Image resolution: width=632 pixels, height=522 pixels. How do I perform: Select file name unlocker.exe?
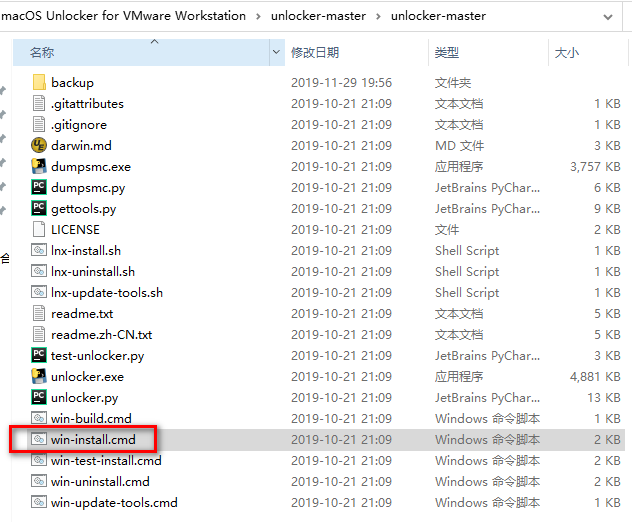coord(87,376)
